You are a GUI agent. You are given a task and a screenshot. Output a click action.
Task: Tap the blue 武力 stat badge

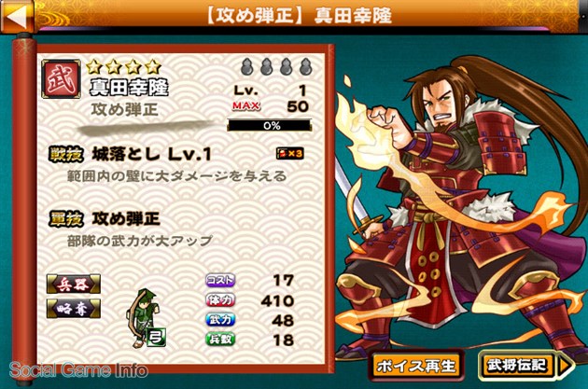pos(220,320)
